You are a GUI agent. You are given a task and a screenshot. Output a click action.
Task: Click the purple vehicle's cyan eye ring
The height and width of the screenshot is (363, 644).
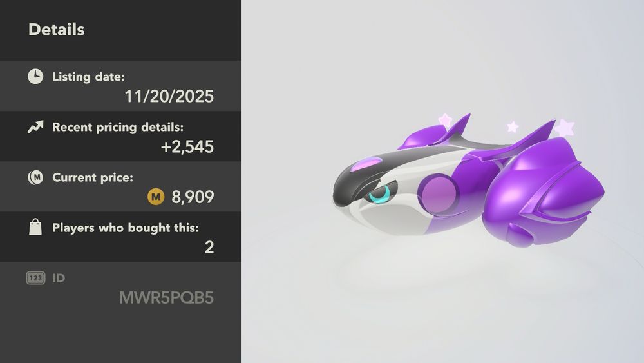click(x=379, y=193)
